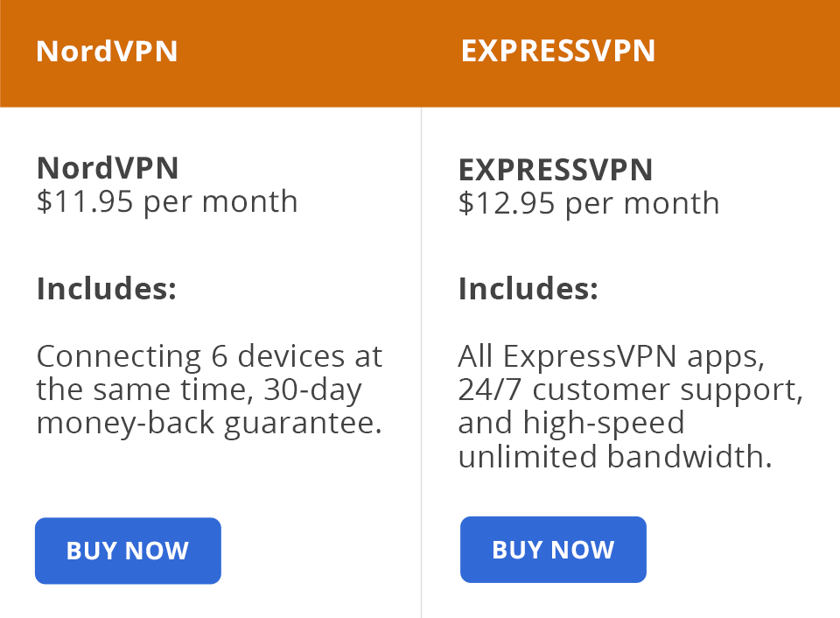Select the NordVPN heading in the orange bar
840x618 pixels.
tap(107, 52)
